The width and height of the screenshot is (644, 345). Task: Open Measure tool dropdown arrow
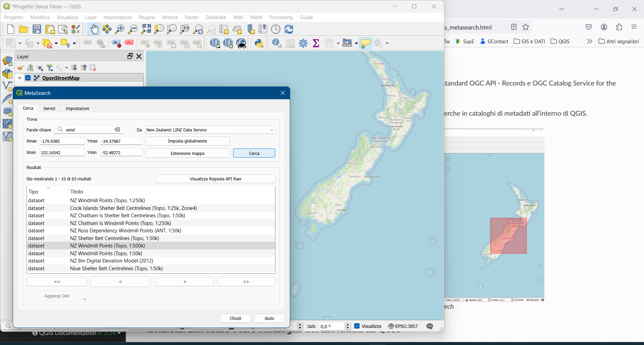[356, 43]
